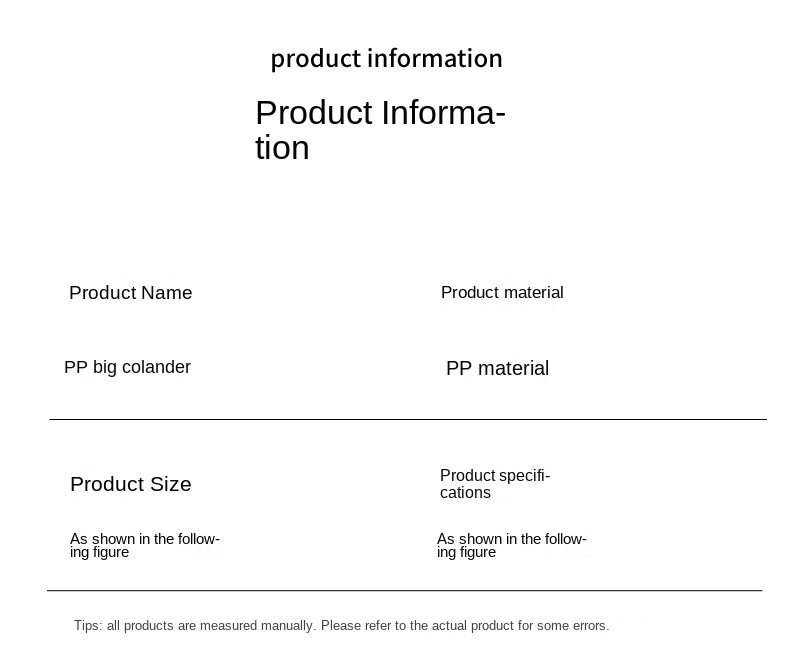Click the "PP material" value text
The width and height of the screenshot is (800, 666).
click(497, 368)
